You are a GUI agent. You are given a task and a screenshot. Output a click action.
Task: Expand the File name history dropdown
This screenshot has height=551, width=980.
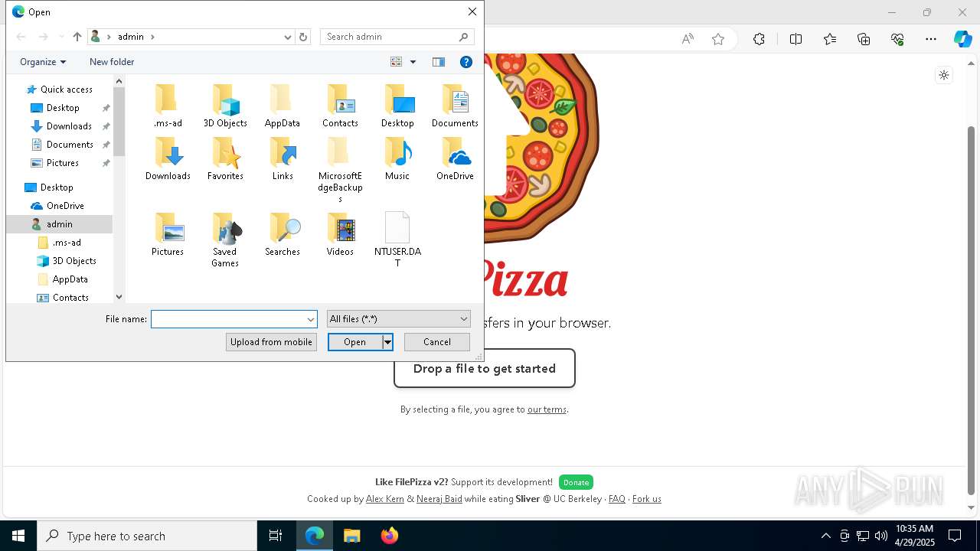pyautogui.click(x=311, y=319)
